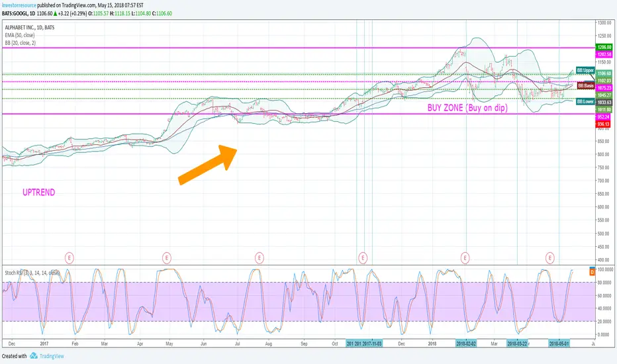
Task: Click the BUY ZONE (Buy on dip) annotation
Action: 467,108
